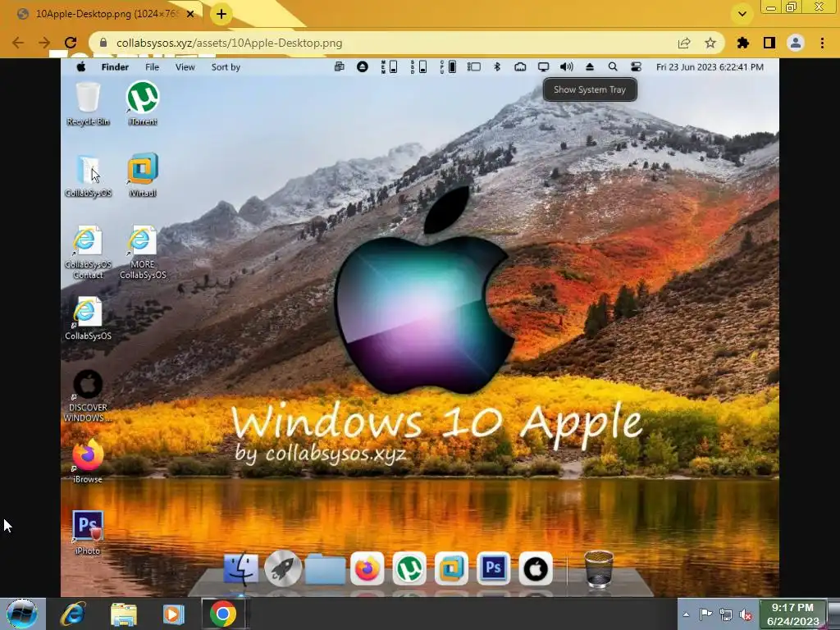
Task: Click the display monitor icon in menu bar
Action: (543, 67)
